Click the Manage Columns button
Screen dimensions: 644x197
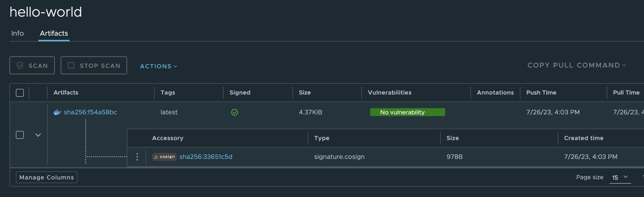[x=46, y=177]
